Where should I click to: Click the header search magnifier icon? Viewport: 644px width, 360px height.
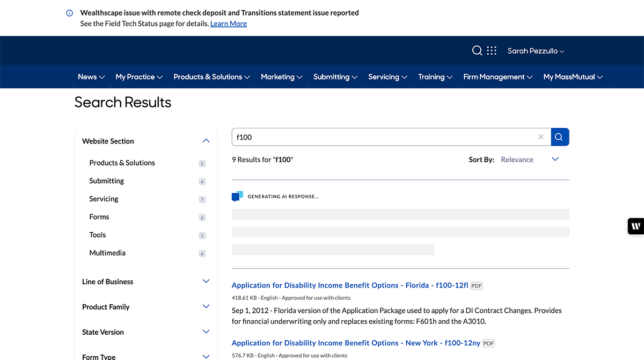coord(477,51)
